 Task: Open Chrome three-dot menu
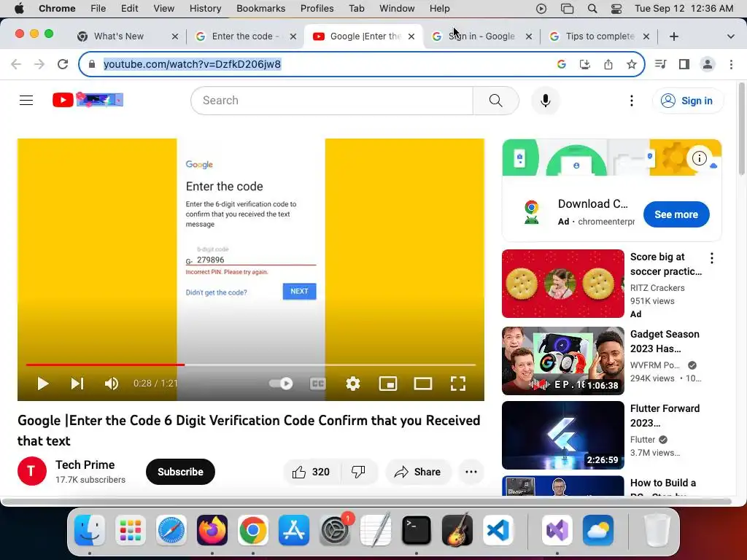tap(731, 64)
